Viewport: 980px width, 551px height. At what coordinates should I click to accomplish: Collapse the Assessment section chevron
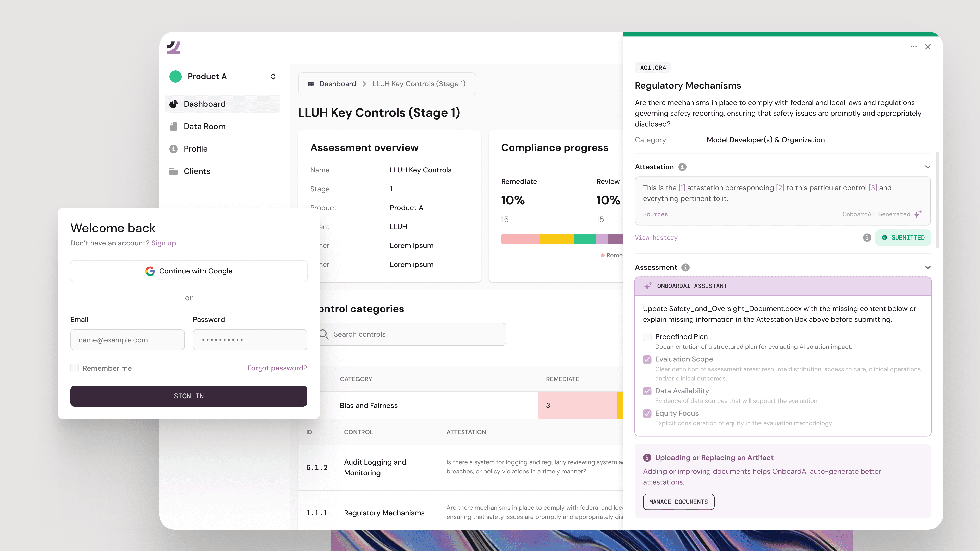coord(928,267)
